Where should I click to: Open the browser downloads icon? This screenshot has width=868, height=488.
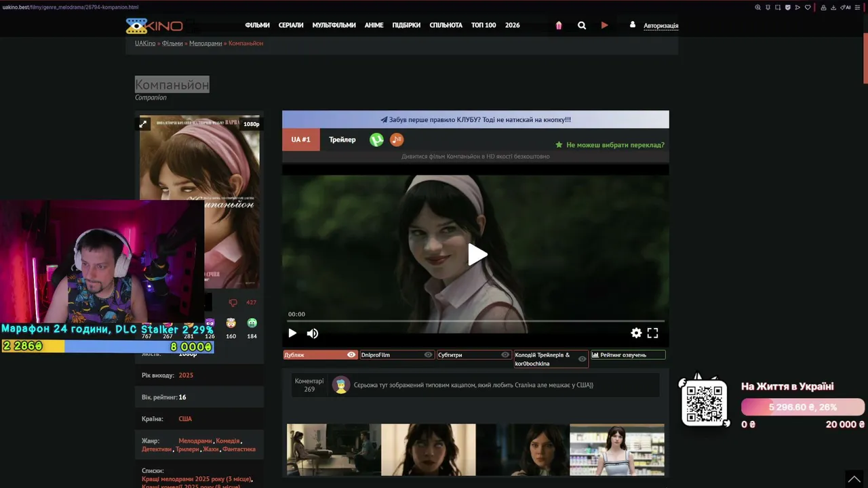[833, 7]
